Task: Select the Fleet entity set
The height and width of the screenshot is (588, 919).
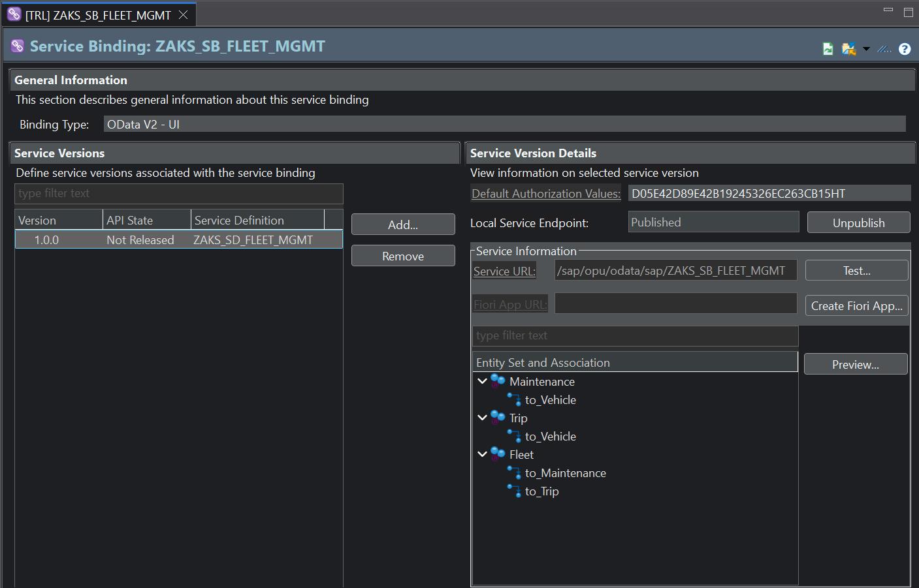Action: click(x=521, y=455)
